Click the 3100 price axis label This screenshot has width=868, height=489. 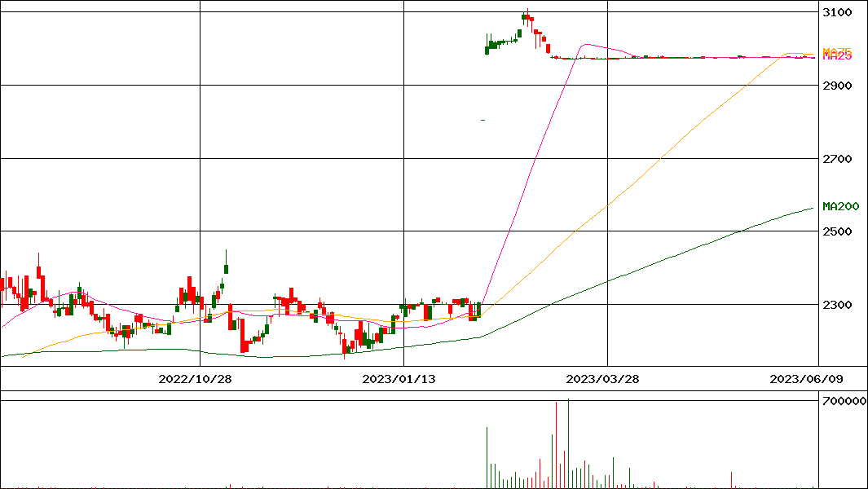(x=837, y=12)
